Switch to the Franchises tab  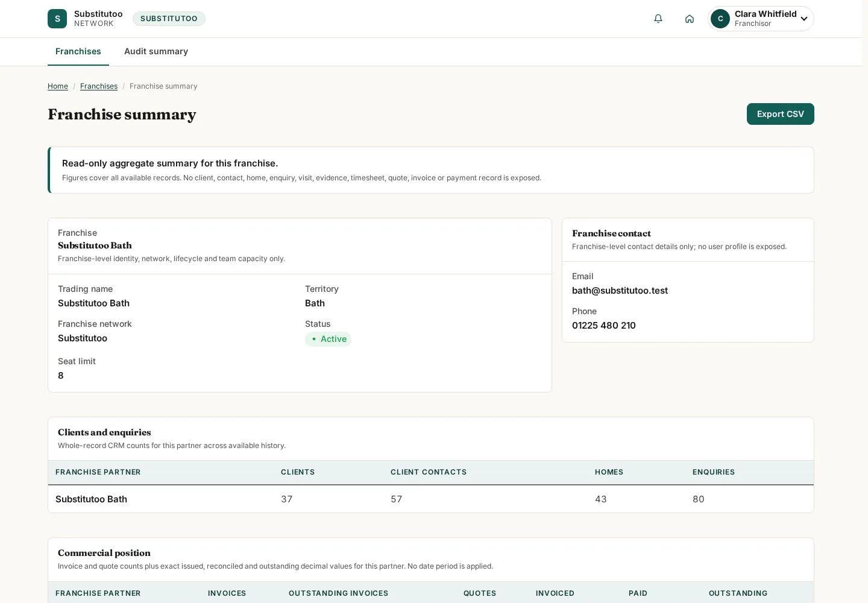click(78, 51)
